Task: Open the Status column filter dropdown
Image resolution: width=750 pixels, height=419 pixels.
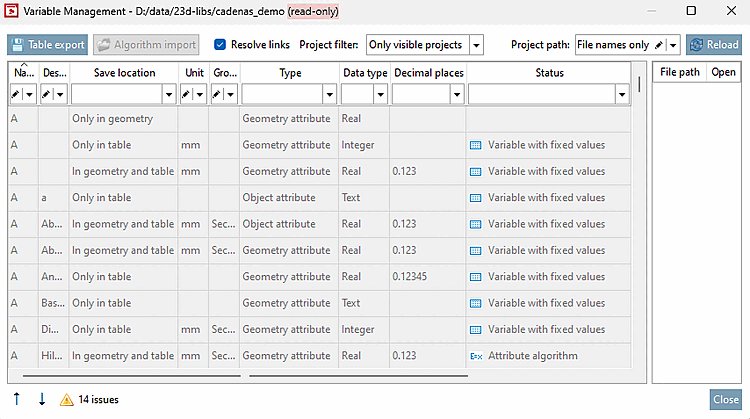Action: coord(622,94)
